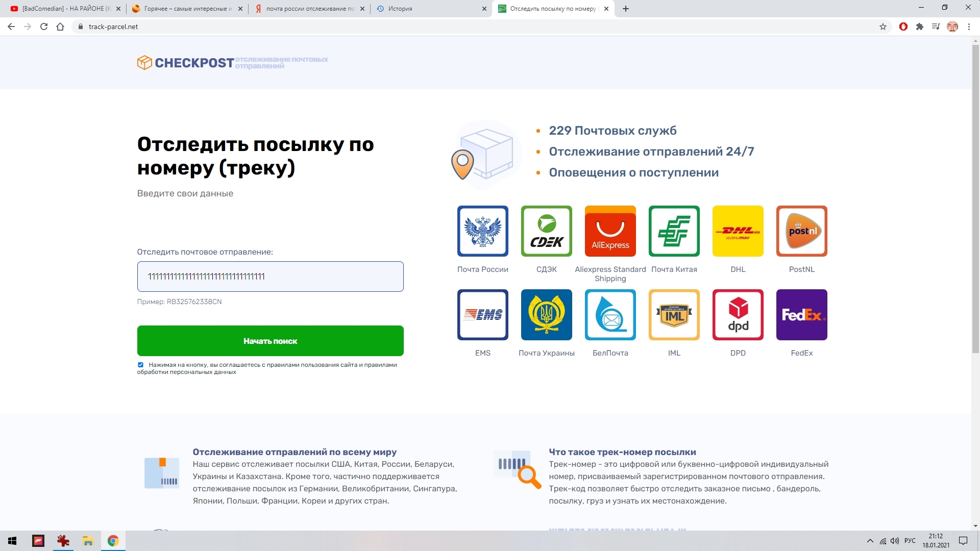Close the История tab
The width and height of the screenshot is (980, 551).
coord(484,9)
